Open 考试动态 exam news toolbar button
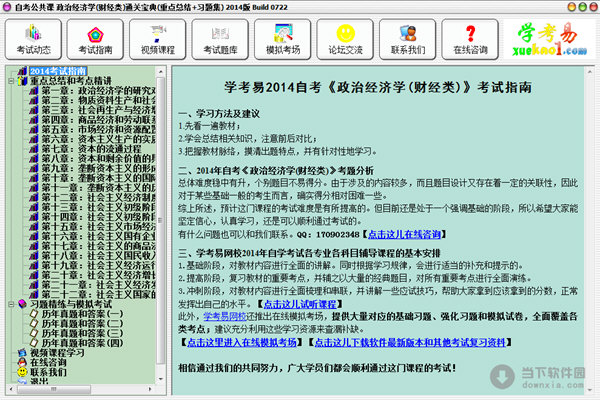 (33, 39)
